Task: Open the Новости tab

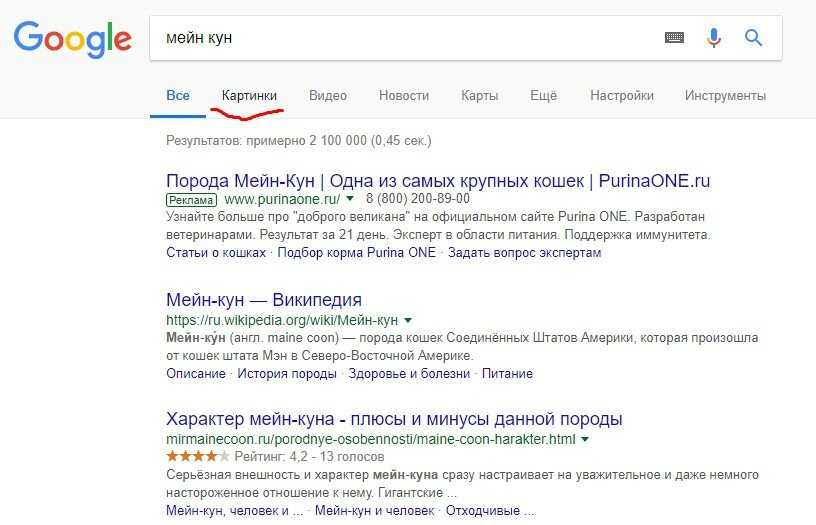Action: coord(404,96)
